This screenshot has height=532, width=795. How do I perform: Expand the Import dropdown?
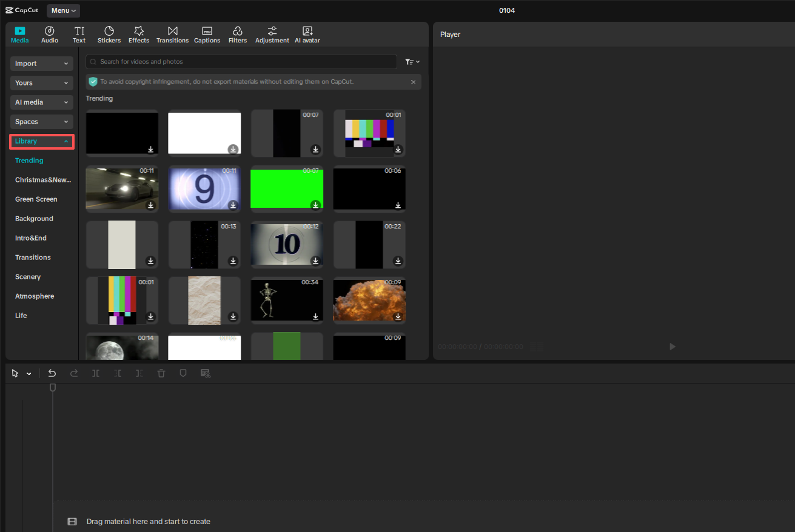click(x=41, y=63)
